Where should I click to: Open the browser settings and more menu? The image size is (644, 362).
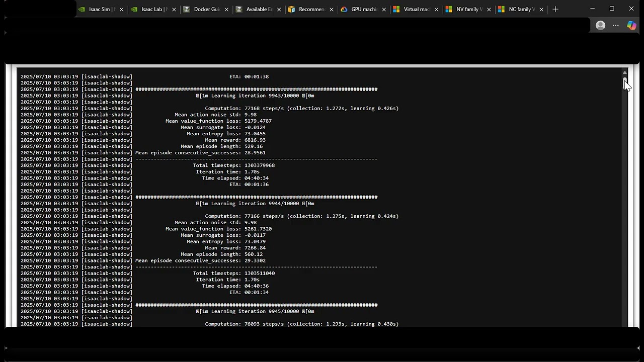[616, 25]
